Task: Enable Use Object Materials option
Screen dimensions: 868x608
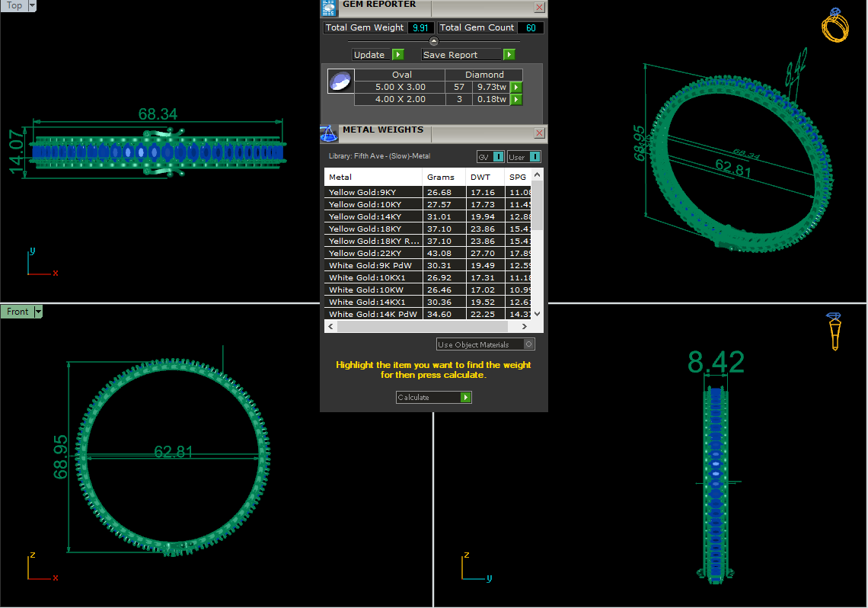Action: pos(528,344)
